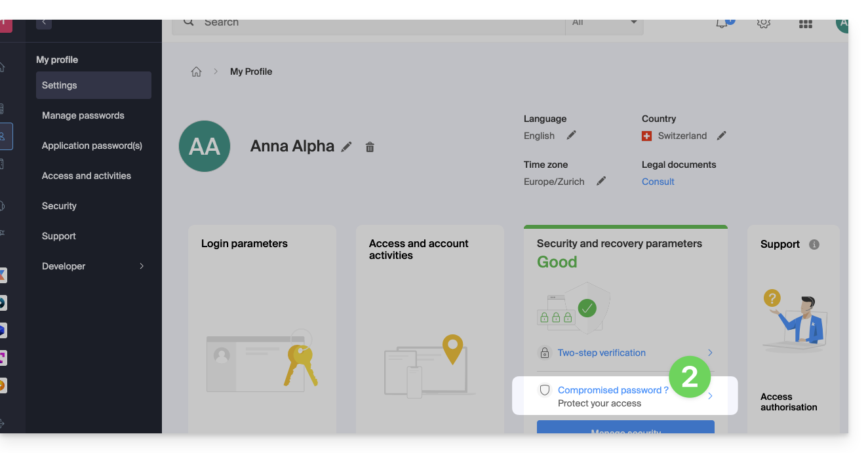Click the Support info icon
Image resolution: width=868 pixels, height=453 pixels.
point(814,244)
